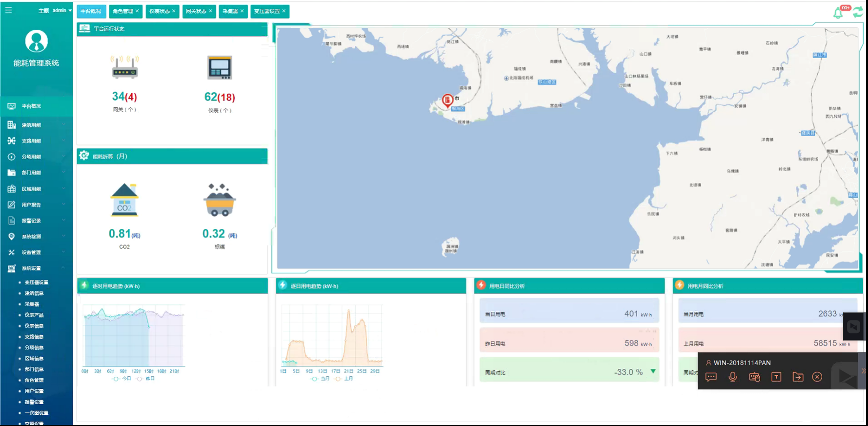Click the microphone icon in remote toolbar
Screen dimensions: 868x426
pyautogui.click(x=732, y=377)
